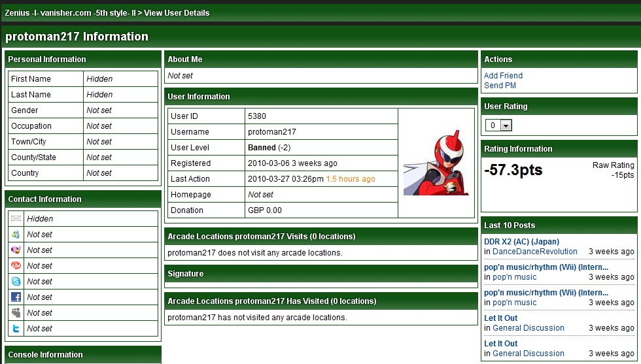Click the Country Not set value
The height and width of the screenshot is (364, 641).
pos(99,173)
